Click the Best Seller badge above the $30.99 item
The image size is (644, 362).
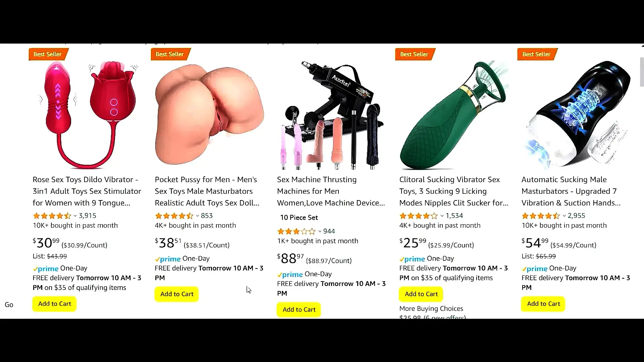coord(48,54)
